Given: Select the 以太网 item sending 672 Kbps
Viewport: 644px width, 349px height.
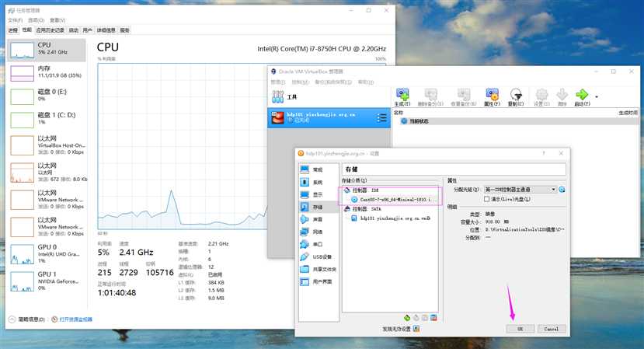Looking at the screenshot, I should coord(47,173).
